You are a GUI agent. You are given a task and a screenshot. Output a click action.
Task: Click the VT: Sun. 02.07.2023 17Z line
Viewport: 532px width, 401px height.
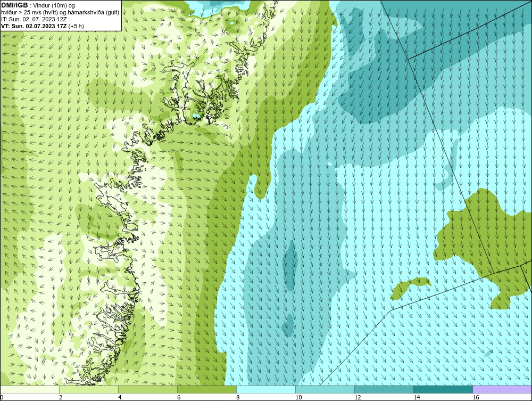click(x=43, y=26)
